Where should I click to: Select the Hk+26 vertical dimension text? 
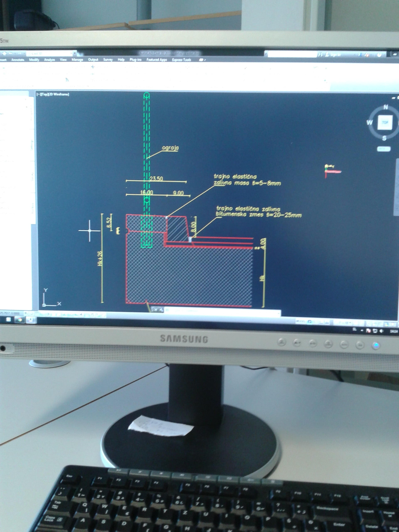[x=100, y=258]
